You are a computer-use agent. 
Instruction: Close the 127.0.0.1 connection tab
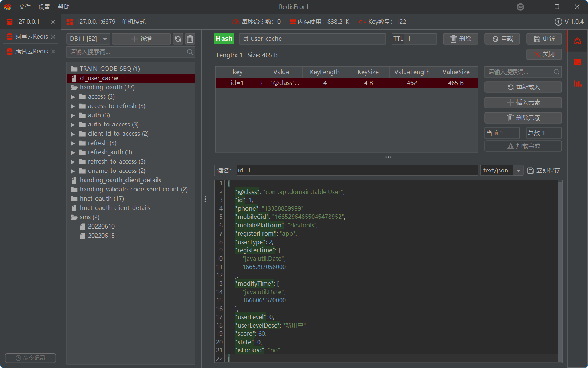coord(53,22)
